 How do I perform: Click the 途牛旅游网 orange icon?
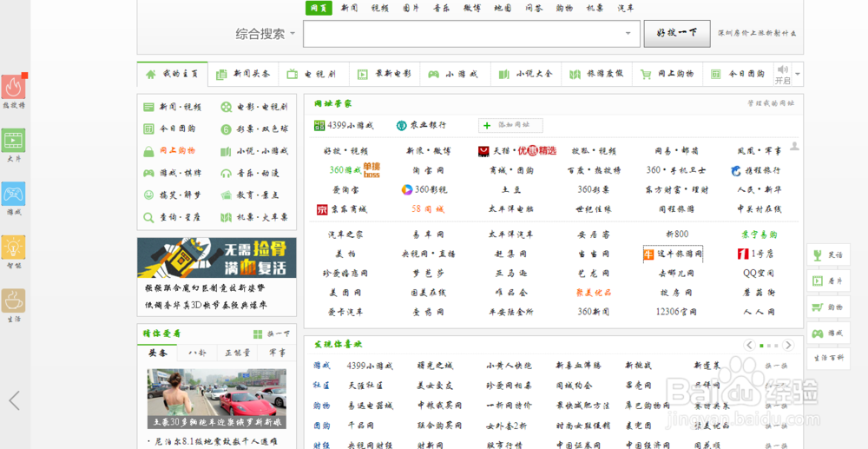pos(648,254)
